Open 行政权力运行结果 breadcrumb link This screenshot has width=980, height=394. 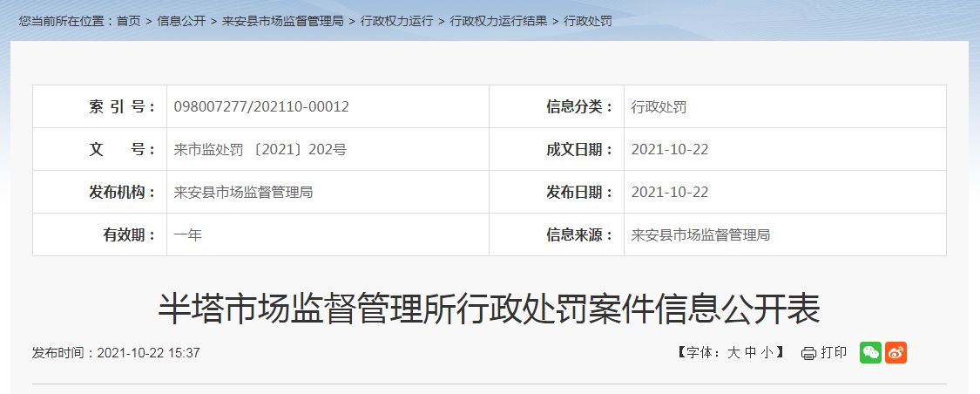498,21
